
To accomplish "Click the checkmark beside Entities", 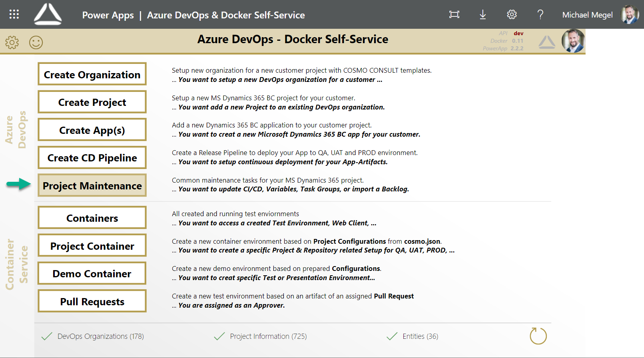I will 392,336.
